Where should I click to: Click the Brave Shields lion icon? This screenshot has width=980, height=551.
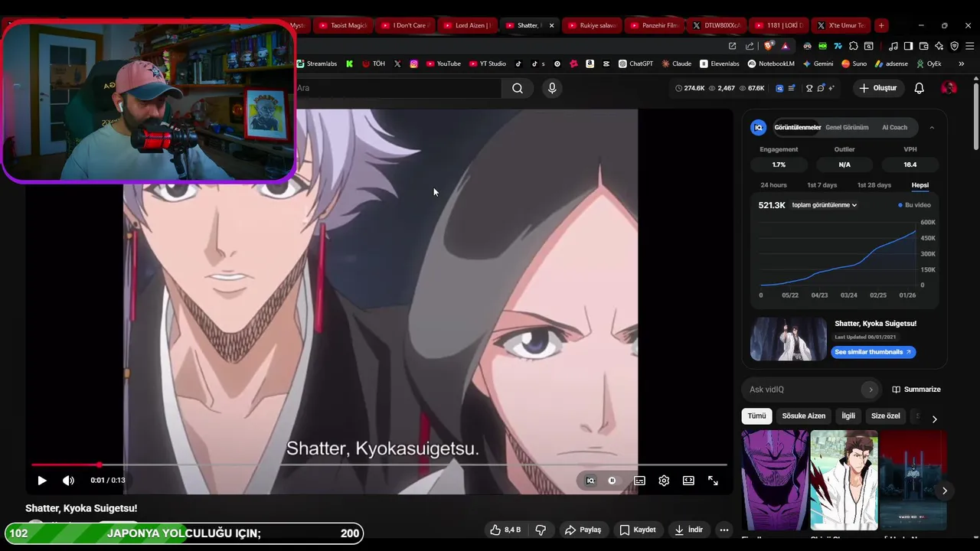[769, 46]
